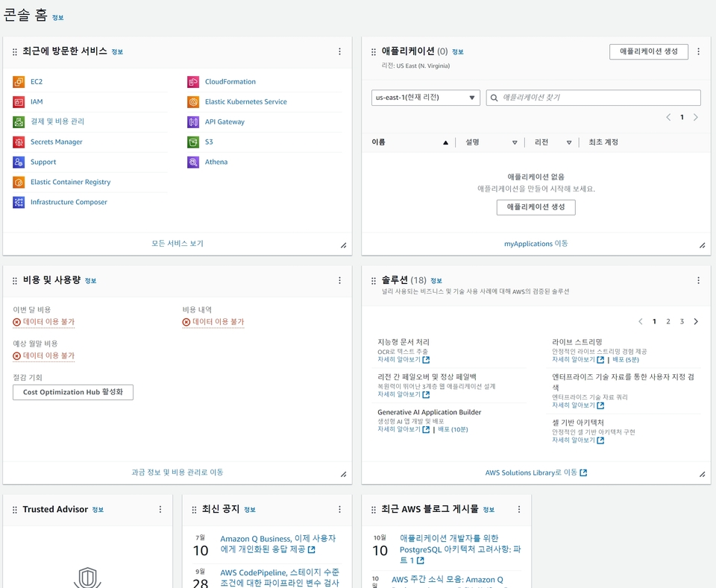This screenshot has height=588, width=716.
Task: Grab the 최근에 방문한 서비스 drag handle
Action: coord(15,52)
